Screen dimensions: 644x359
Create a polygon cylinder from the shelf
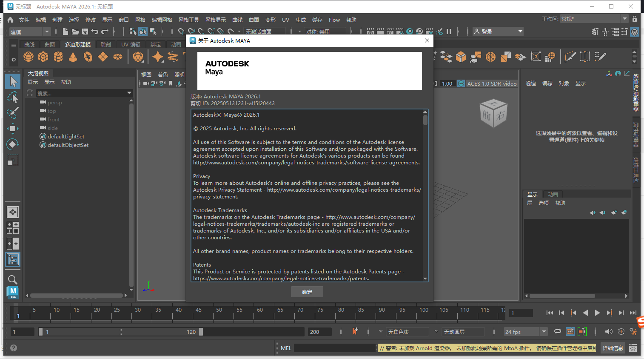click(58, 56)
